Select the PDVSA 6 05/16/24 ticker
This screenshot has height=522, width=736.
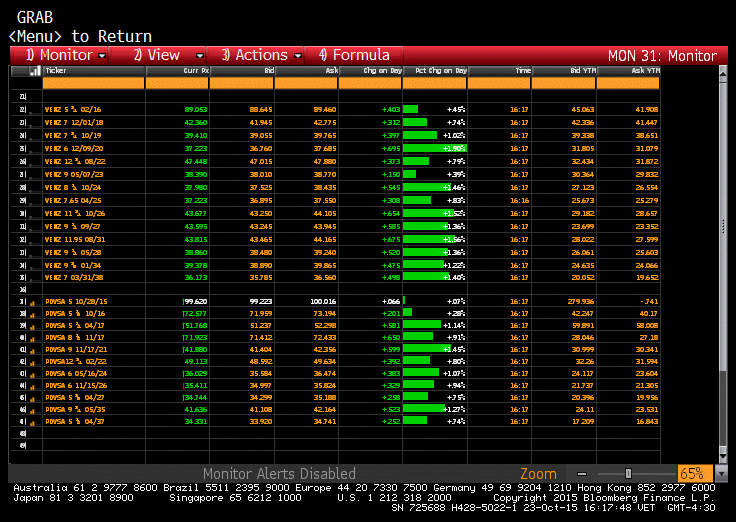pyautogui.click(x=76, y=374)
